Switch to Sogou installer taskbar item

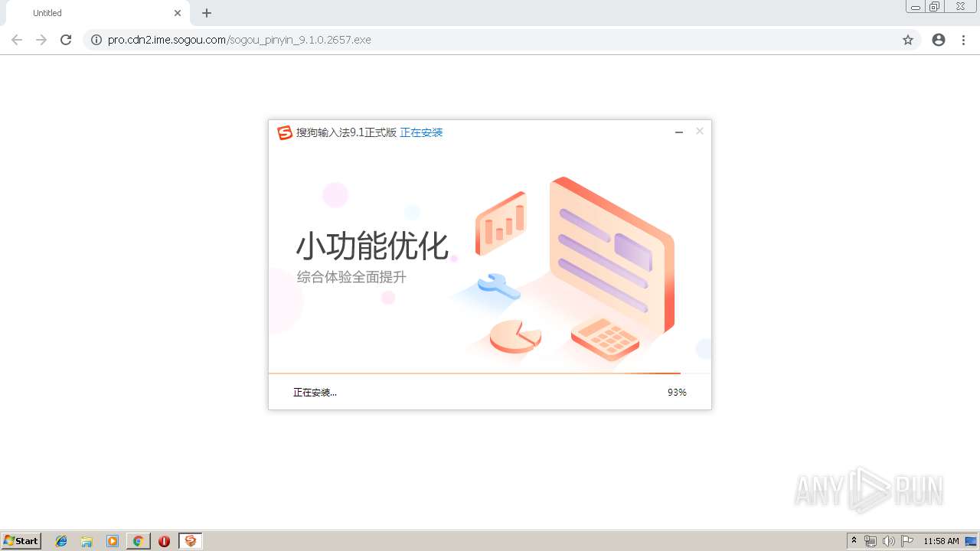pyautogui.click(x=191, y=541)
